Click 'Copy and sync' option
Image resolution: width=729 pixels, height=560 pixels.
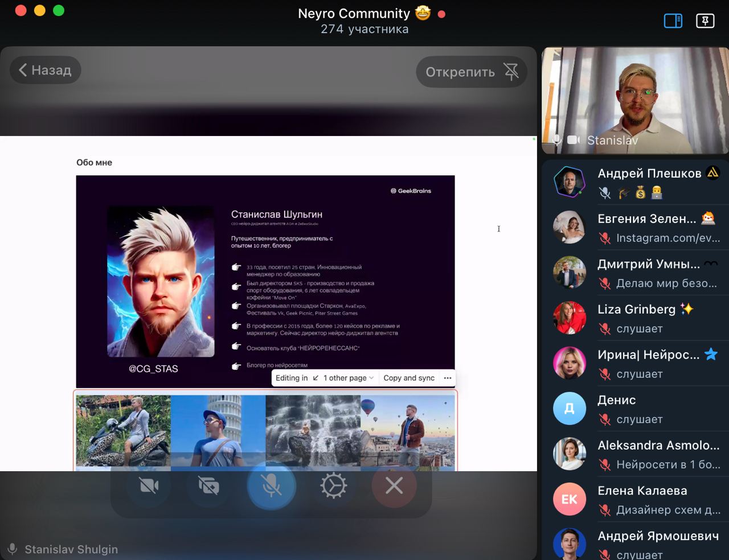[x=408, y=378]
